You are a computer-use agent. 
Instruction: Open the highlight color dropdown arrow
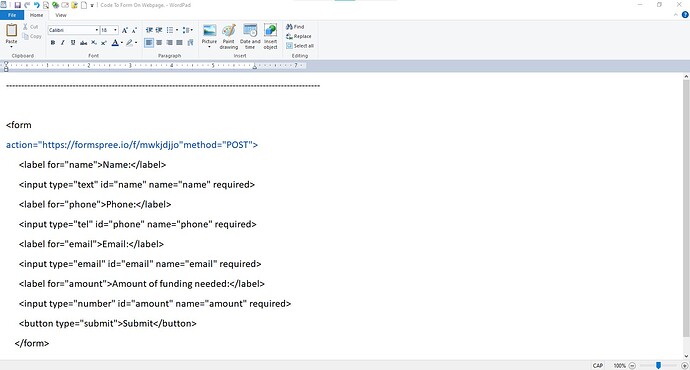point(136,43)
